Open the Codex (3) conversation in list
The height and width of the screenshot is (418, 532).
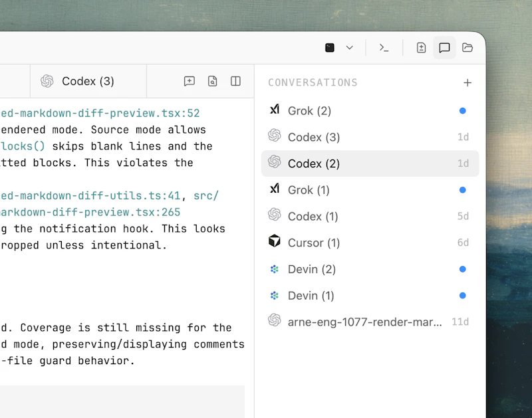(x=370, y=137)
